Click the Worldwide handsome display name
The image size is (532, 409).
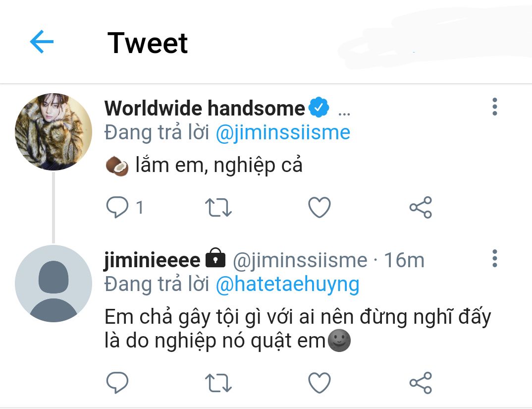coord(205,108)
